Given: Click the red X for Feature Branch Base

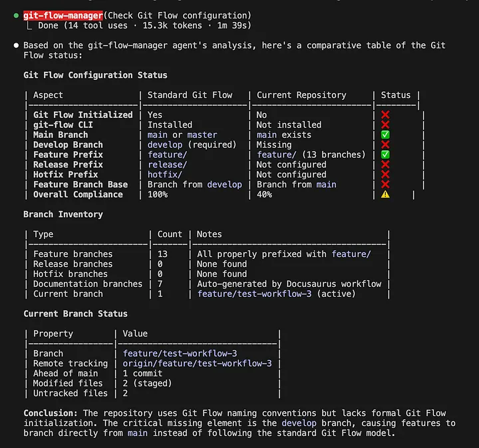Looking at the screenshot, I should [385, 184].
